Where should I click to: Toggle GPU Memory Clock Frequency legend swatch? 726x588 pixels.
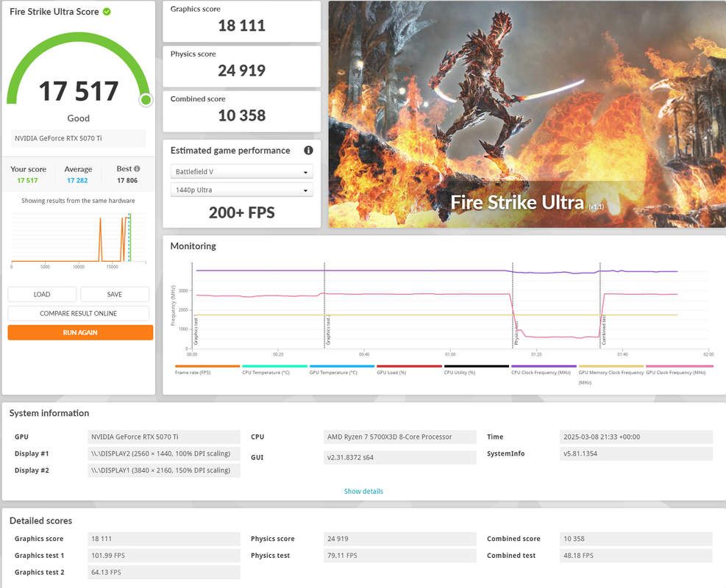611,367
